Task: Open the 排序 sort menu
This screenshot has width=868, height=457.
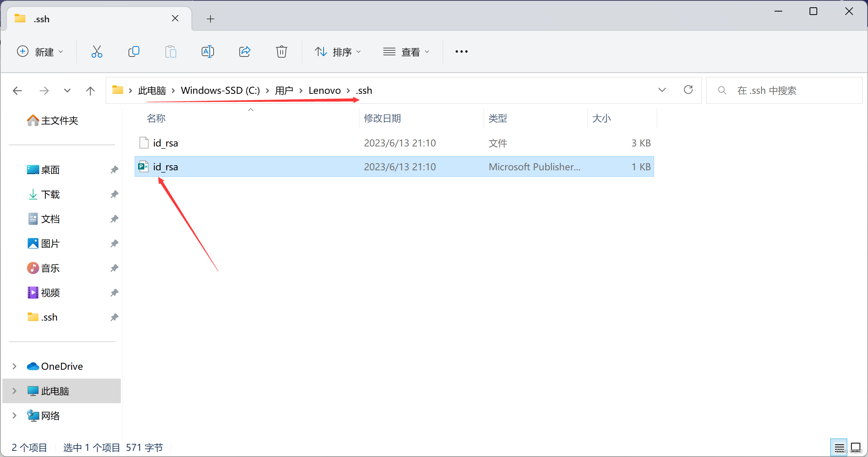Action: pos(338,52)
